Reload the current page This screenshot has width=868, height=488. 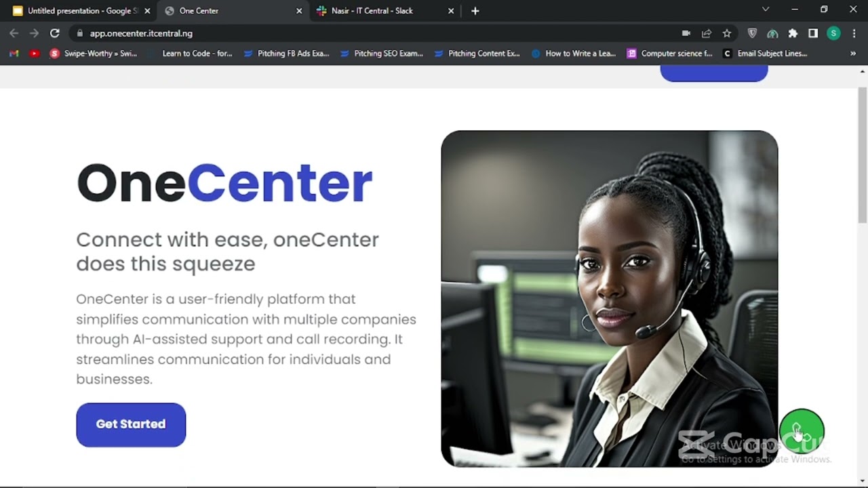tap(55, 33)
